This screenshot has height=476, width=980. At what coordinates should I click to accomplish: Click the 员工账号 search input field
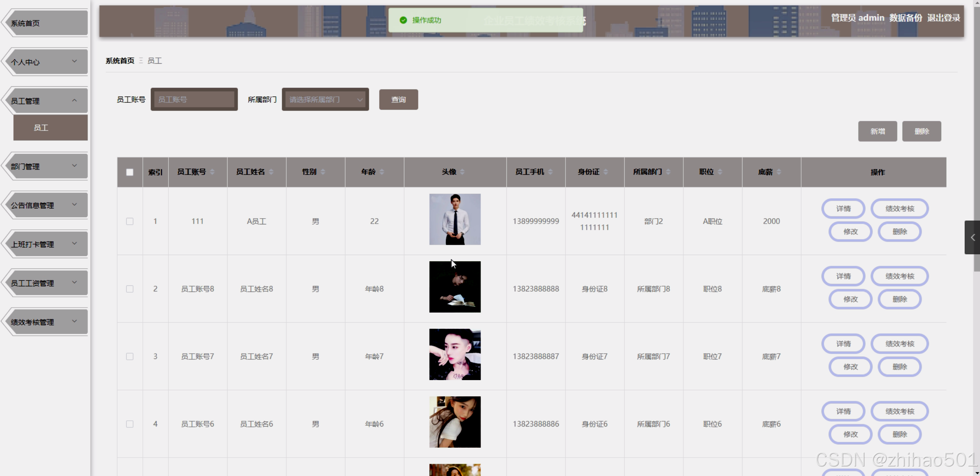click(194, 100)
